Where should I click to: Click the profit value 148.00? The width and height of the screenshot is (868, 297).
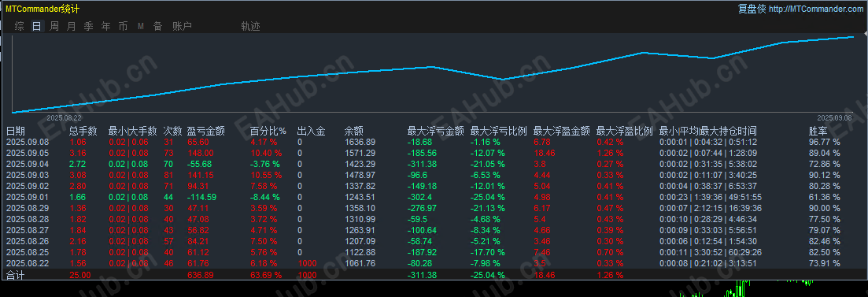pyautogui.click(x=200, y=153)
